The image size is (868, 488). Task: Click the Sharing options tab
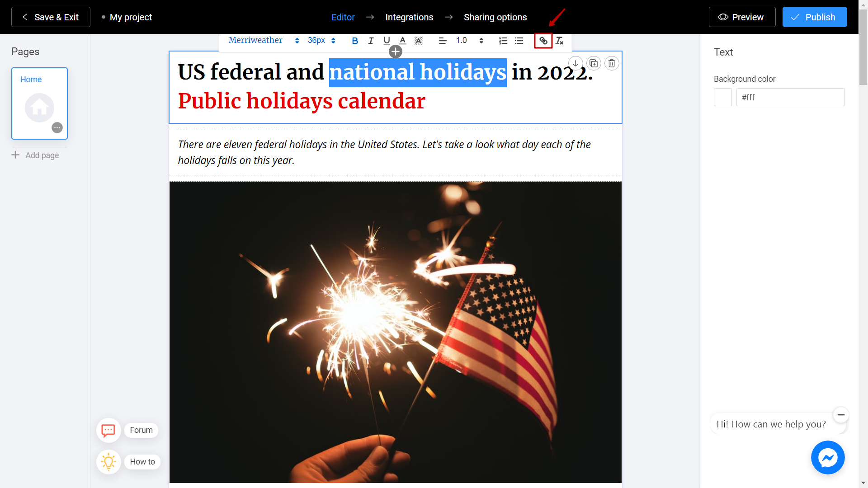pyautogui.click(x=495, y=17)
